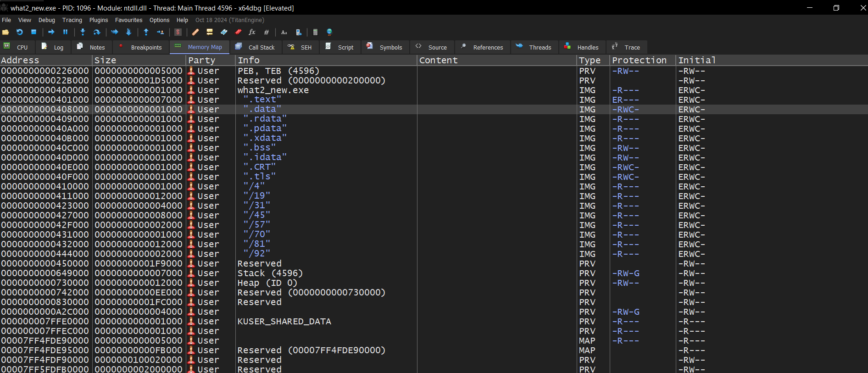
Task: Select the what2_new.exe module row
Action: coord(434,90)
